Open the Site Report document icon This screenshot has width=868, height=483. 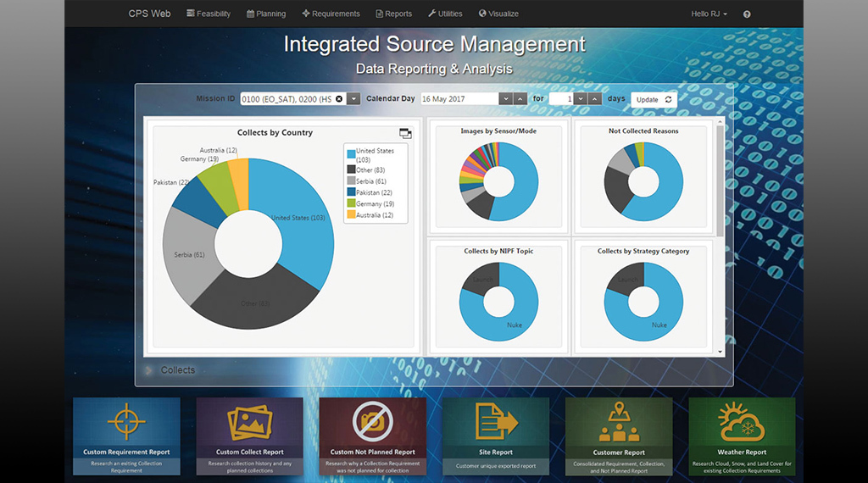495,421
